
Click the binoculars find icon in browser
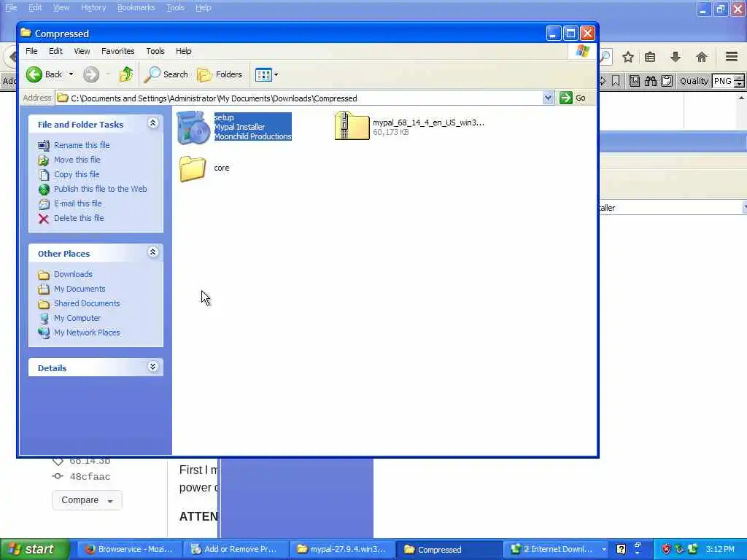[650, 81]
